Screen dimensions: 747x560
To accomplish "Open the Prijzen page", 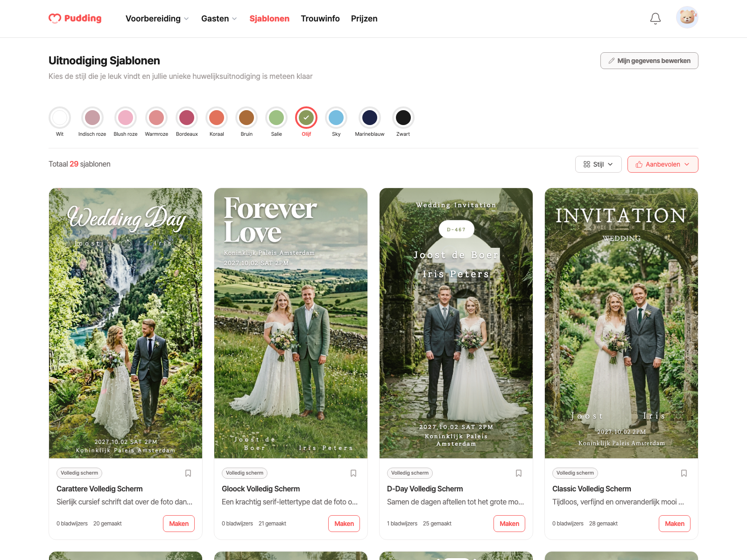I will (364, 19).
